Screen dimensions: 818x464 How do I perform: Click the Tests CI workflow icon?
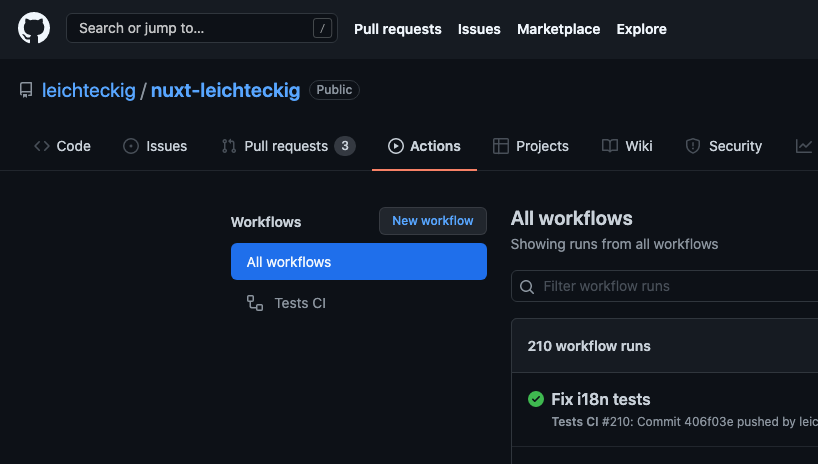255,303
